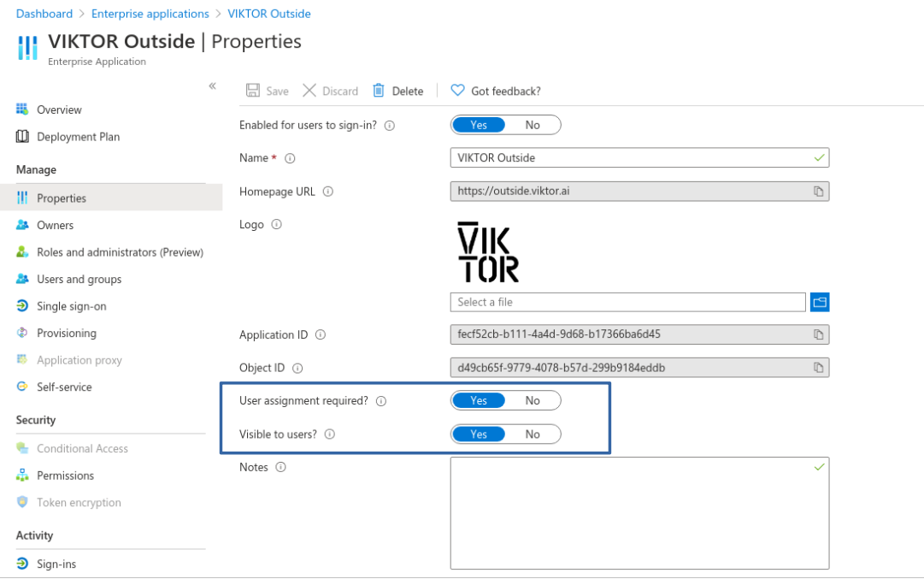Image resolution: width=924 pixels, height=579 pixels.
Task: Click info icon next to User assignment required
Action: [381, 401]
